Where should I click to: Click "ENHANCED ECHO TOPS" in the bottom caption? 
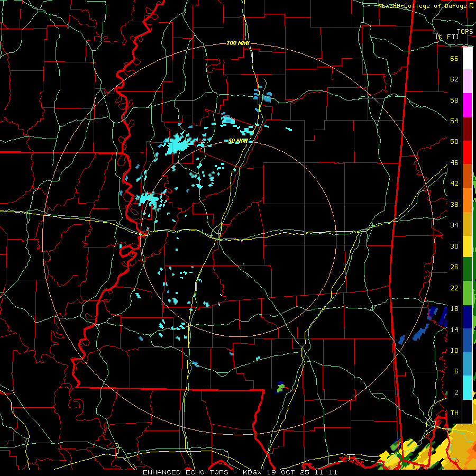(x=186, y=472)
